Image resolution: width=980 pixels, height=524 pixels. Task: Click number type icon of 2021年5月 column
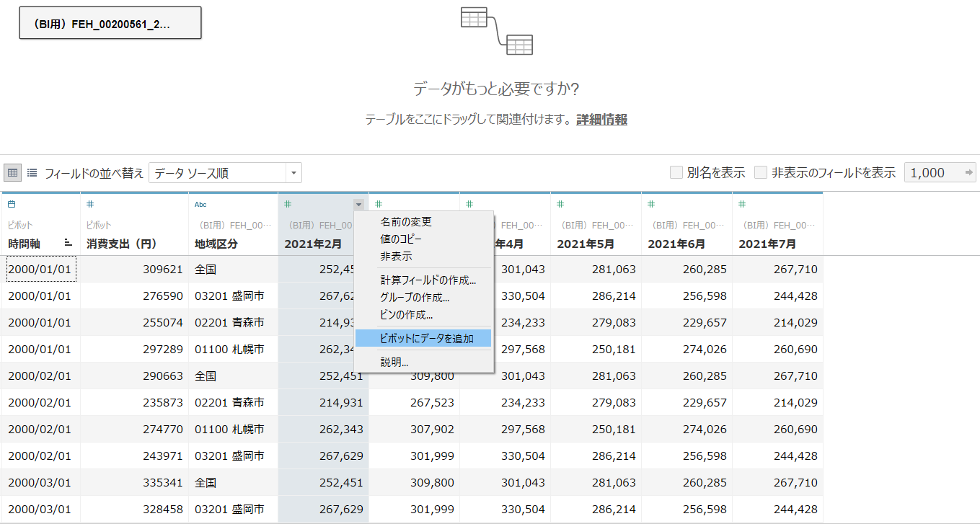pyautogui.click(x=560, y=205)
